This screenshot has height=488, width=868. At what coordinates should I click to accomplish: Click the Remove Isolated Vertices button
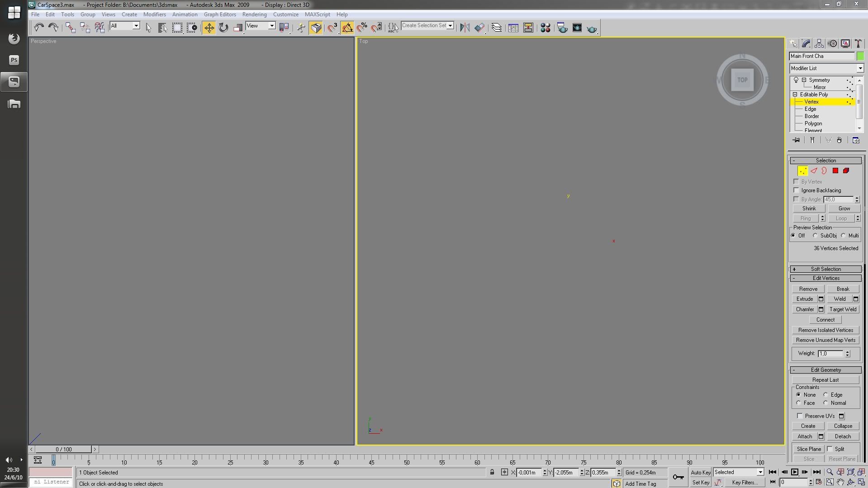[825, 330]
